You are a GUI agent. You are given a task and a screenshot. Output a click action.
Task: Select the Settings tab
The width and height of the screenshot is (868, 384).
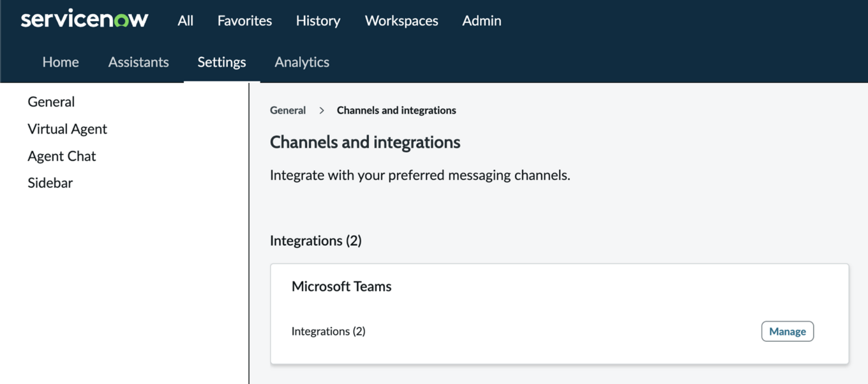click(x=221, y=62)
